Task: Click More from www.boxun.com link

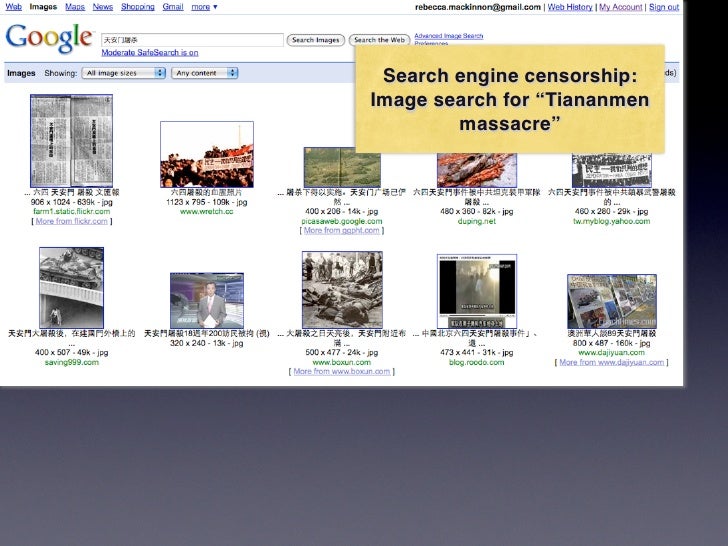Action: 342,371
